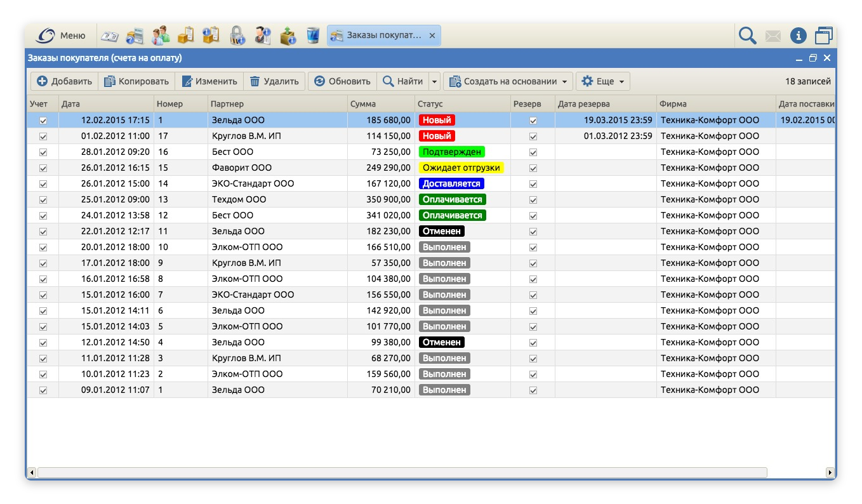Open the blue recycle bin icon

pos(313,36)
